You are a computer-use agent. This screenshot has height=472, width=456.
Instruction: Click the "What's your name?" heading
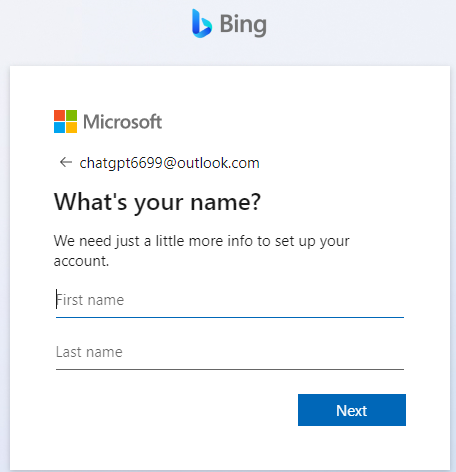pyautogui.click(x=157, y=203)
